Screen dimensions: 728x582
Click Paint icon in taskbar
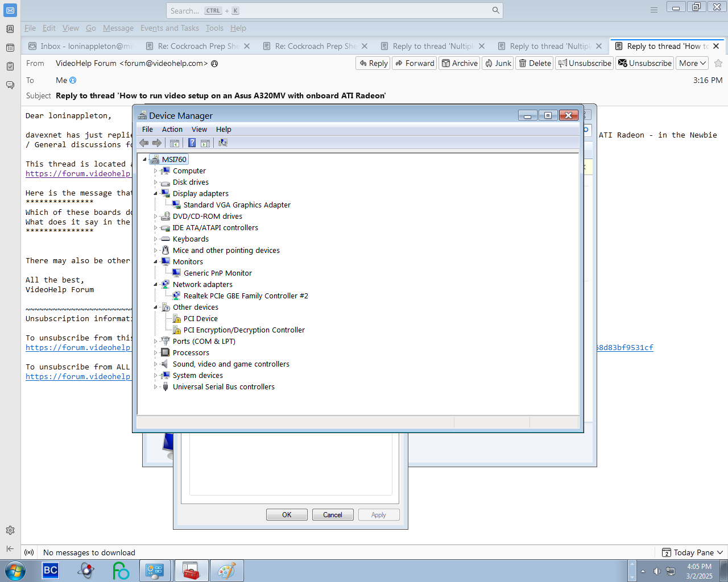click(x=226, y=571)
